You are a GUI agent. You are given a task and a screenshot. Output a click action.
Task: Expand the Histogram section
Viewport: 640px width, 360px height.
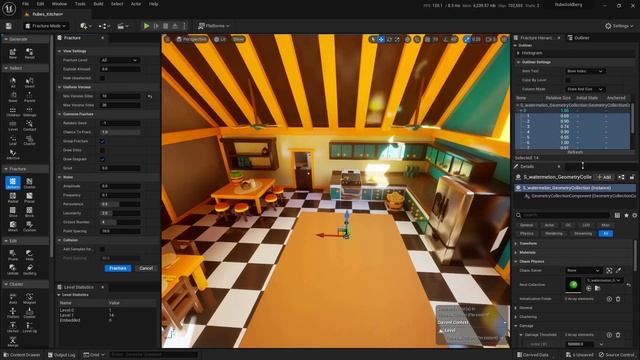click(518, 53)
